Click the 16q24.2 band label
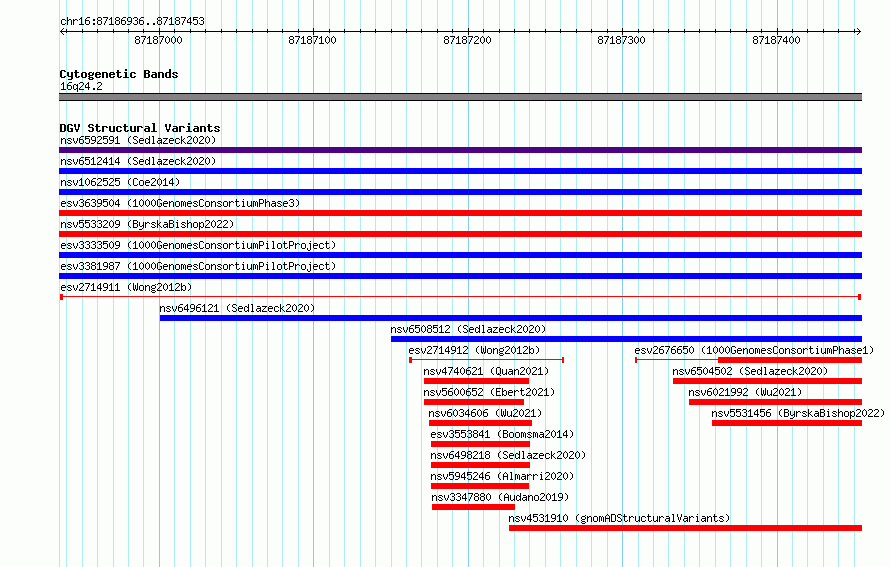The width and height of the screenshot is (890, 567). click(81, 86)
